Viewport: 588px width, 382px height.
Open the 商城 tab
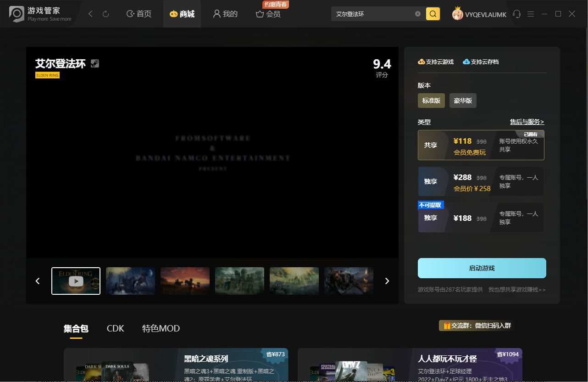pos(182,14)
